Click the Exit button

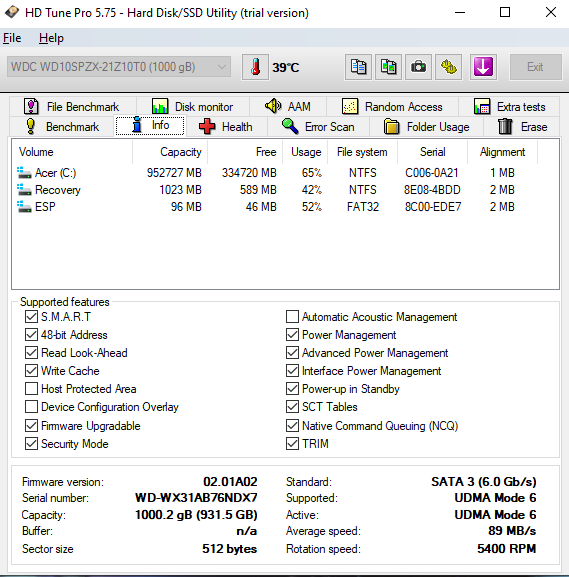(x=536, y=67)
